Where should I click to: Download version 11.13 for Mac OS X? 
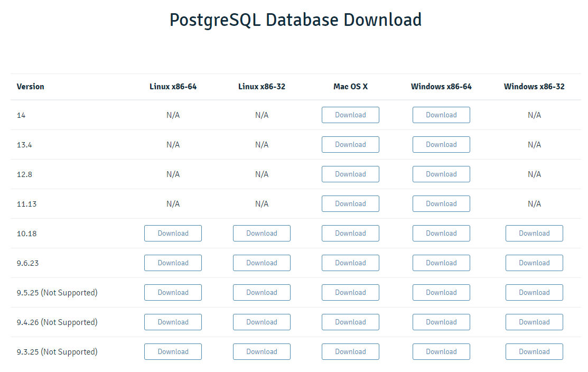coord(350,203)
